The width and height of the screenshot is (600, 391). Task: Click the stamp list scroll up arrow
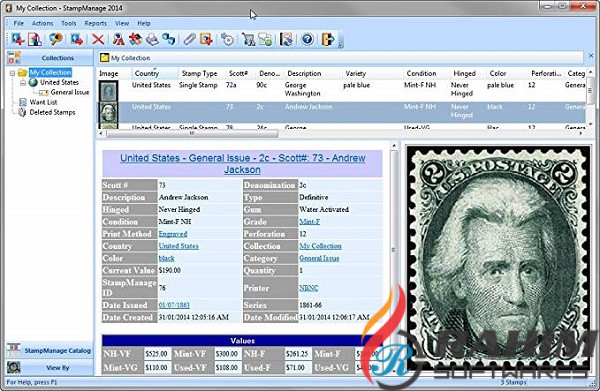[x=590, y=72]
